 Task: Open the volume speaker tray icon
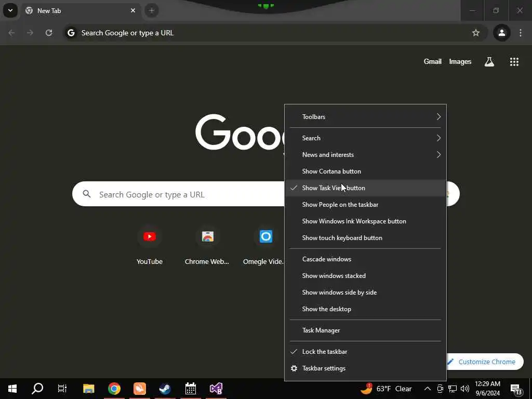465,389
